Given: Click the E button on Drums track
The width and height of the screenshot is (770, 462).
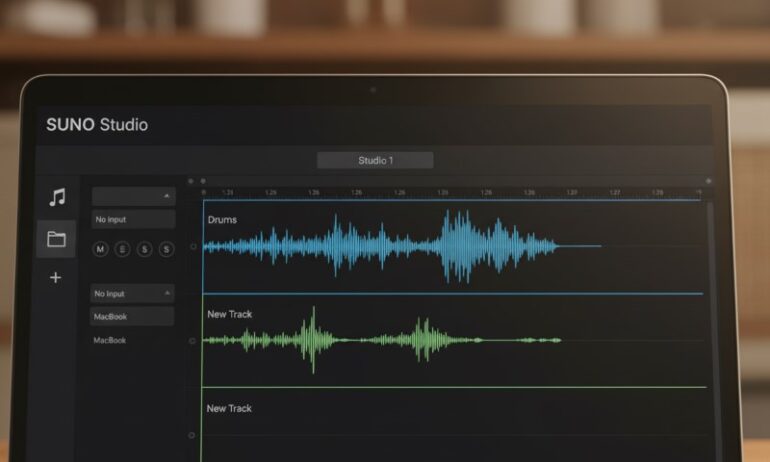Looking at the screenshot, I should (x=123, y=249).
